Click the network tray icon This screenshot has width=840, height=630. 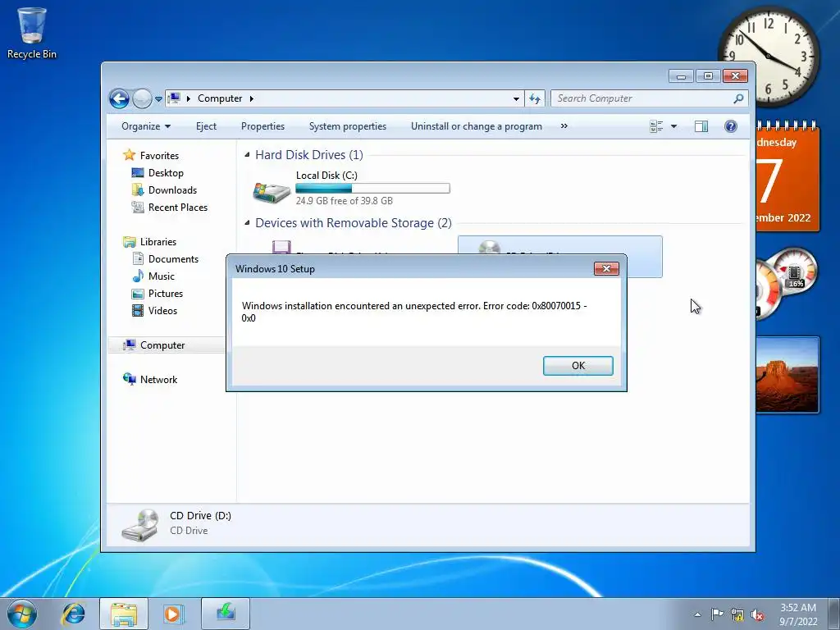coord(737,614)
